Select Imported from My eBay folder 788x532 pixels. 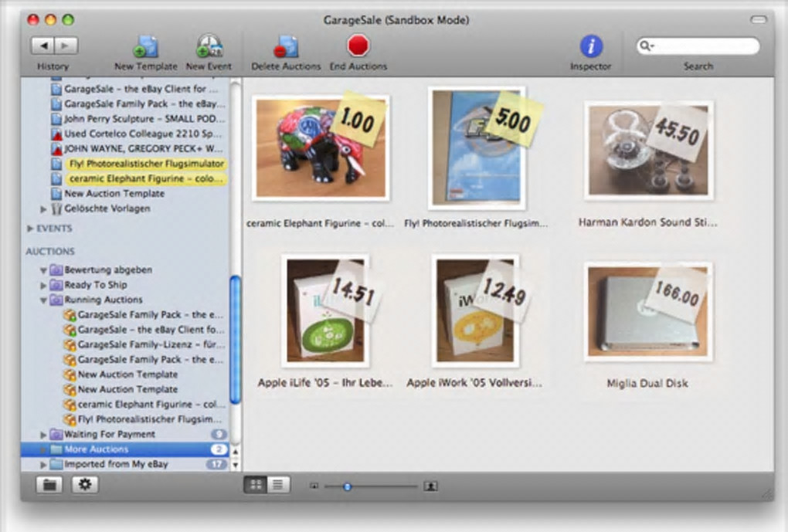124,464
